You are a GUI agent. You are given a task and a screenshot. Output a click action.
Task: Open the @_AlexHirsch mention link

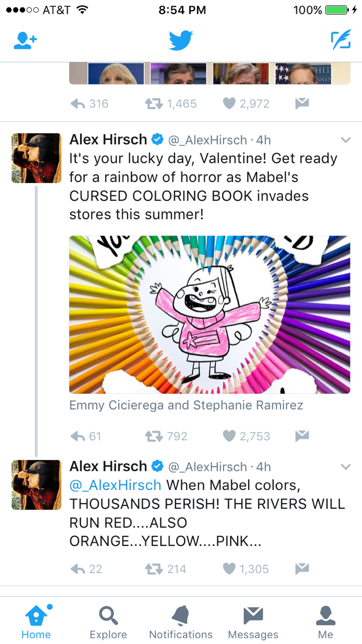[x=115, y=486]
